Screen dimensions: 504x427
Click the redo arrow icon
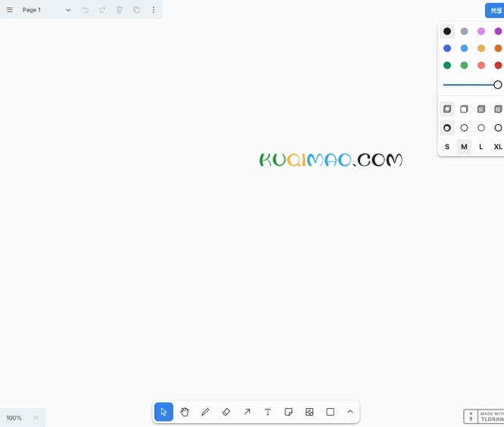point(102,10)
